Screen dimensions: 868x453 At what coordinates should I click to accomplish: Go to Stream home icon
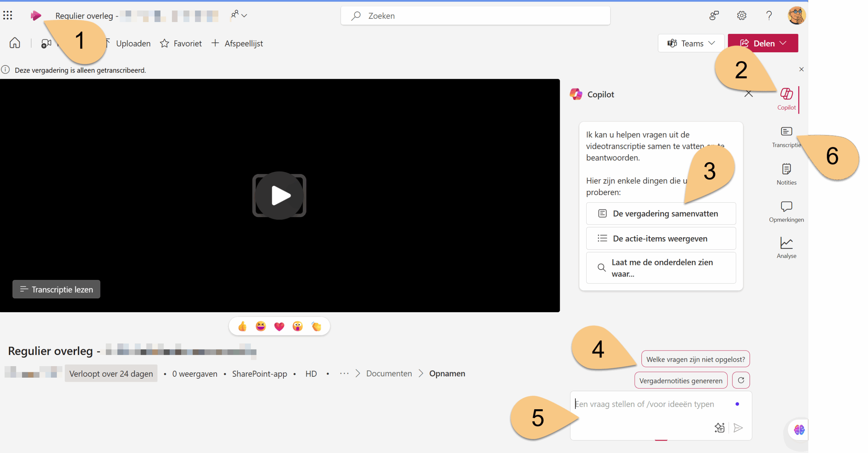click(15, 43)
